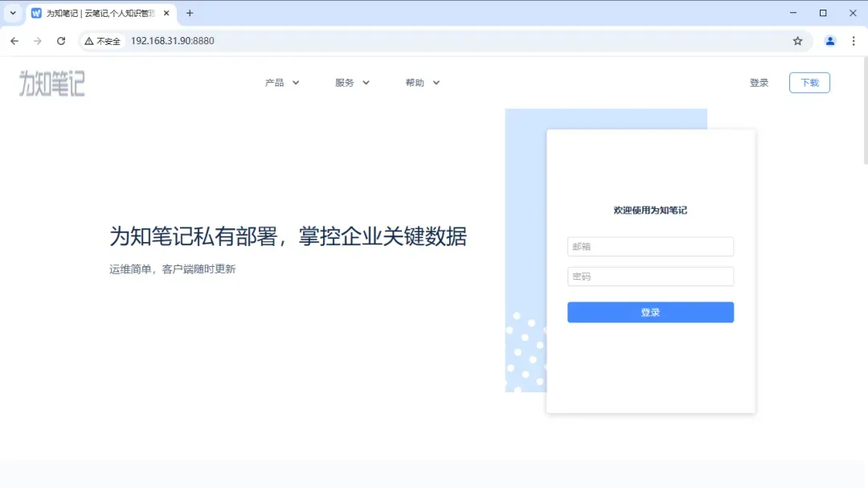Focus the 密码 input field

[650, 277]
